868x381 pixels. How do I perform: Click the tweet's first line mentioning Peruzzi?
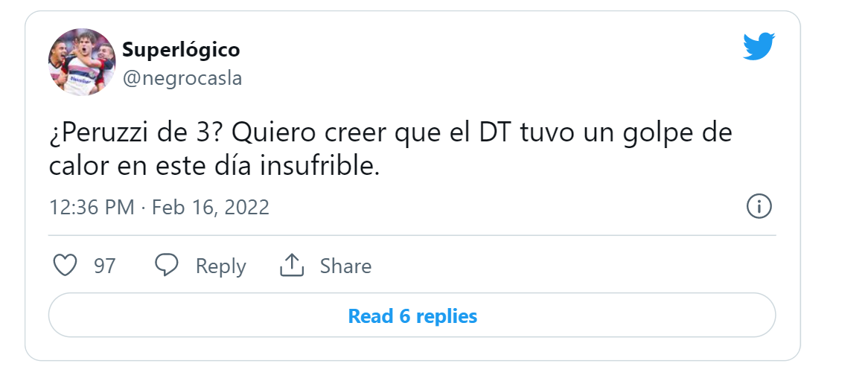point(391,135)
